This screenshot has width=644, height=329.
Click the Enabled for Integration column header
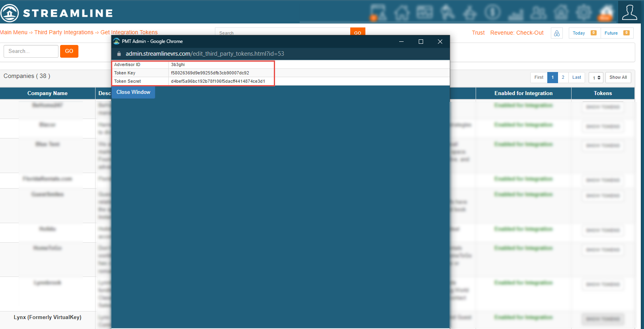pyautogui.click(x=523, y=93)
